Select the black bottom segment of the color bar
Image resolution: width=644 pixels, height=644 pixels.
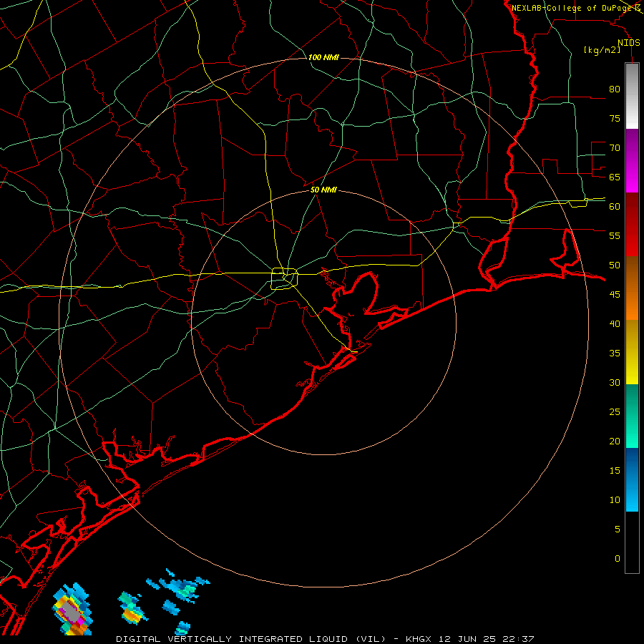(x=632, y=542)
